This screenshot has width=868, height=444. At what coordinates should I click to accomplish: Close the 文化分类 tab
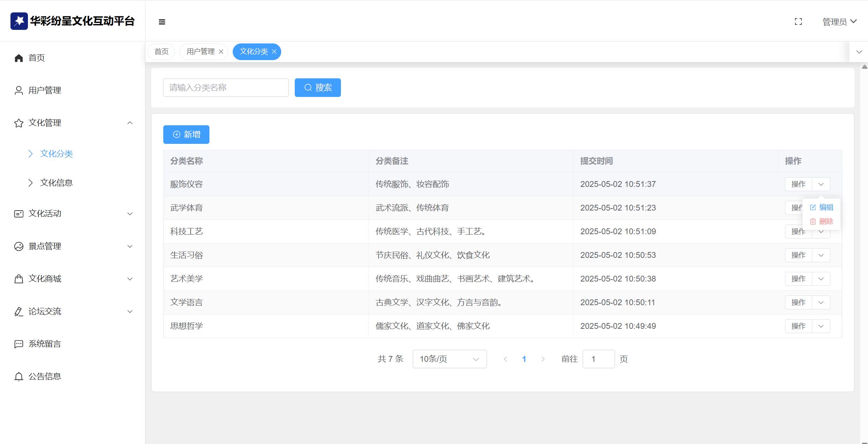(274, 52)
